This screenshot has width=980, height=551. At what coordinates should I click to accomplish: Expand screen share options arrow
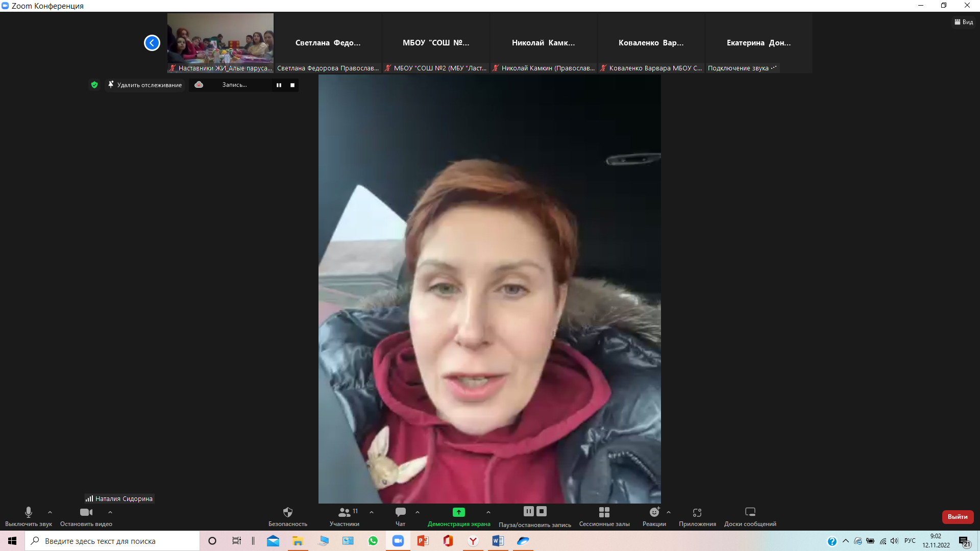tap(488, 512)
